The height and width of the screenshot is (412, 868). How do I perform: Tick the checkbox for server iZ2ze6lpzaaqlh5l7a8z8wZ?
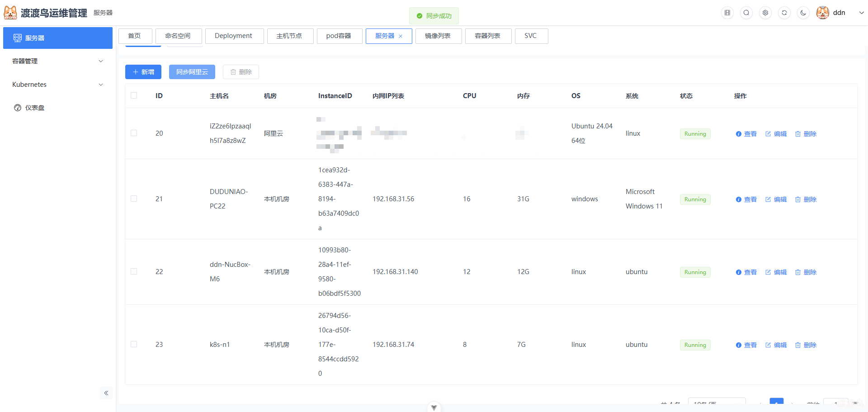[x=133, y=133]
